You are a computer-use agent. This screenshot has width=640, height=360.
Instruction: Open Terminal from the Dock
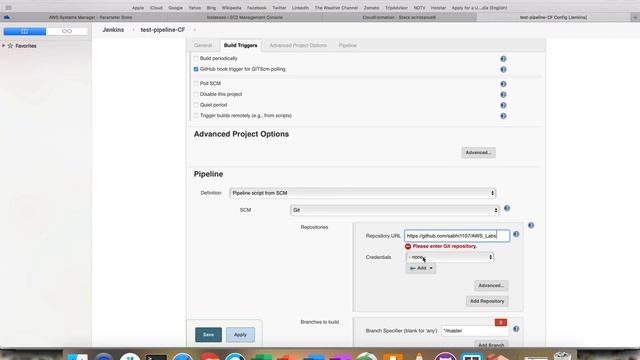coord(156,357)
